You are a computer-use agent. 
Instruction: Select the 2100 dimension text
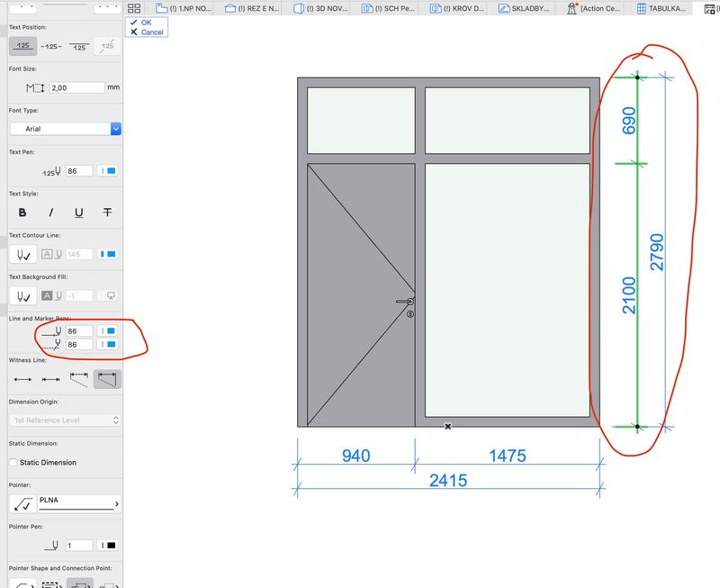pos(628,295)
